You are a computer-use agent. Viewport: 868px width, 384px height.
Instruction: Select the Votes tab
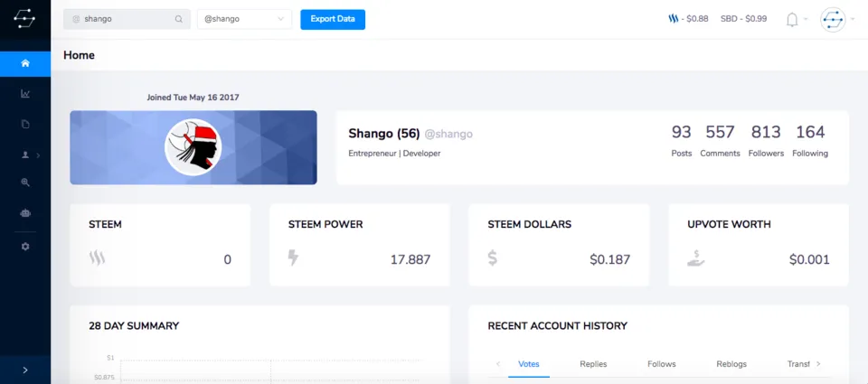click(529, 364)
